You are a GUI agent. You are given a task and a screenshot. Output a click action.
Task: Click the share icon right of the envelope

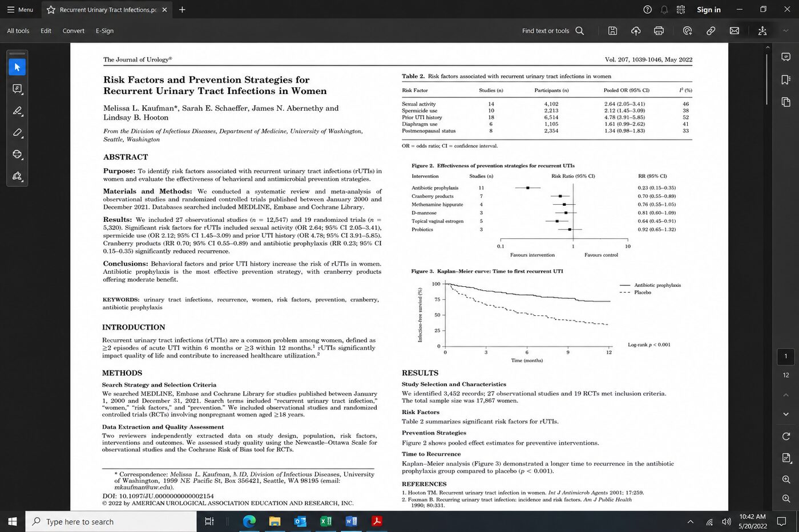click(x=762, y=31)
